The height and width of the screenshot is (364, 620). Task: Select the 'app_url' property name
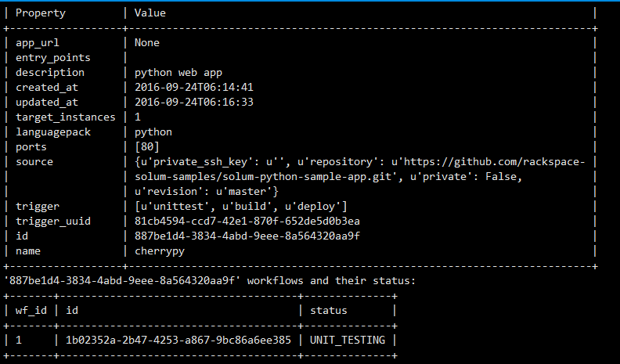pyautogui.click(x=37, y=43)
